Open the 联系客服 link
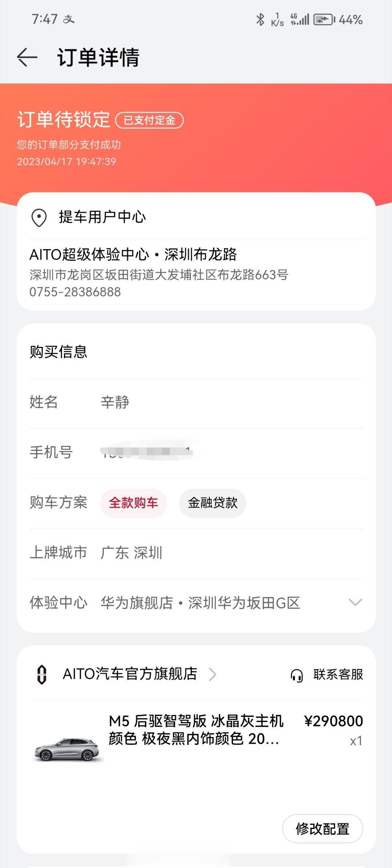The image size is (392, 868). point(338,674)
